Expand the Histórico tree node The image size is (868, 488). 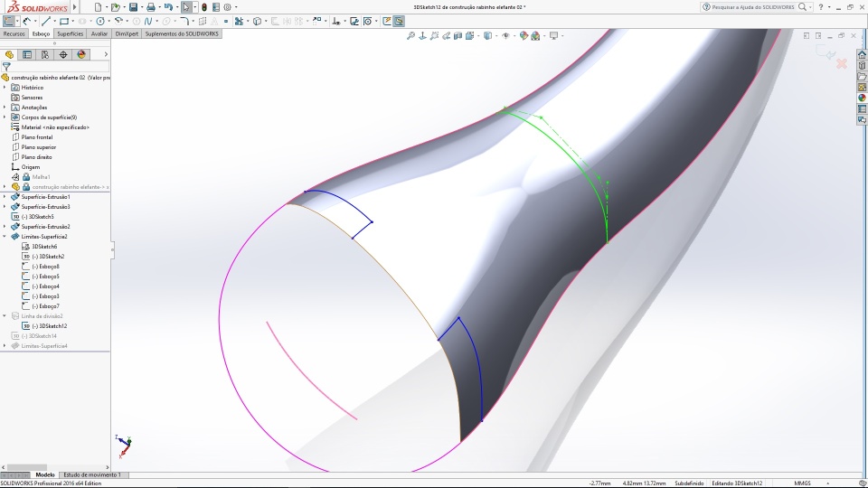tap(5, 88)
